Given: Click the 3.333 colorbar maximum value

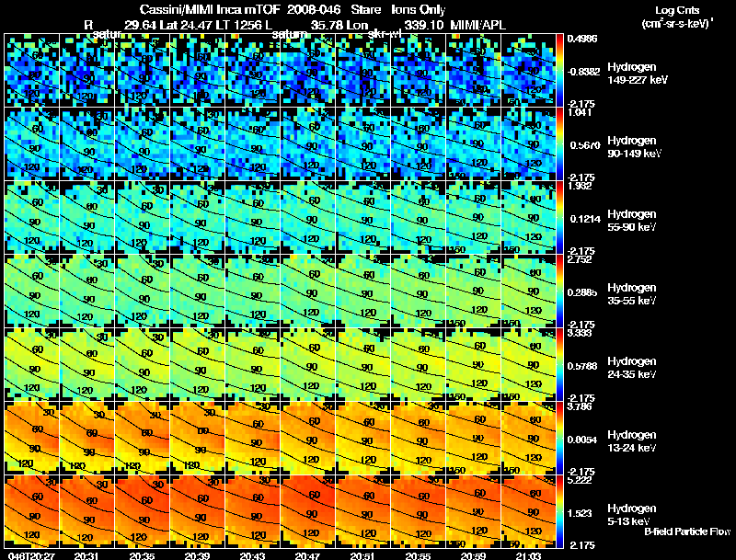Looking at the screenshot, I should [x=580, y=333].
